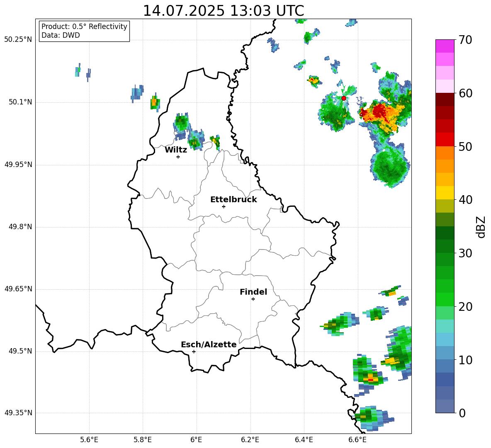Click the yellow colorbar swatch just above 40
The width and height of the screenshot is (491, 448).
point(445,193)
